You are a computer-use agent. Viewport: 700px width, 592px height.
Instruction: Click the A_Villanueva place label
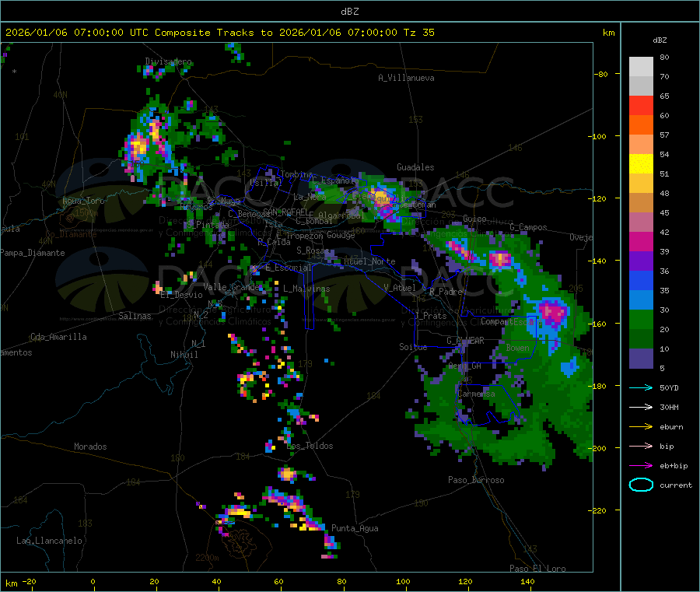click(x=406, y=78)
